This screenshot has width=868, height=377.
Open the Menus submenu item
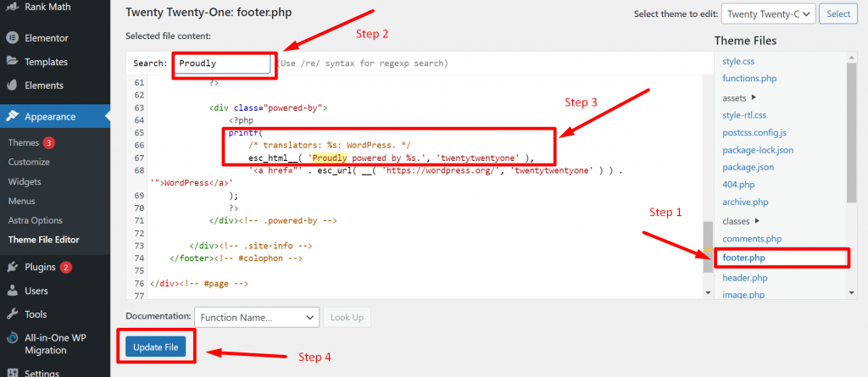pyautogui.click(x=21, y=201)
